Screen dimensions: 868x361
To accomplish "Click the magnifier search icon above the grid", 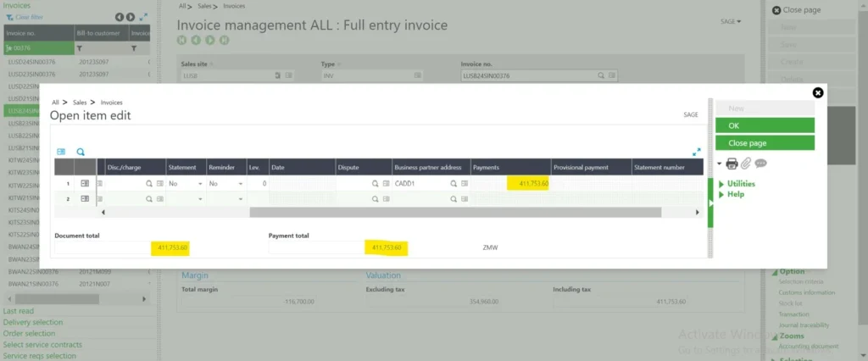I will [x=81, y=152].
